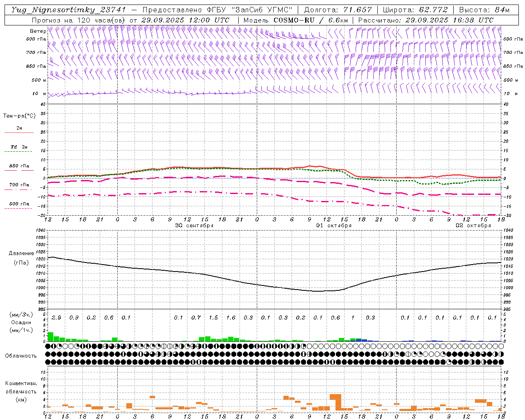Click the "Осадки" precipitation panel label
This screenshot has height=420, width=525.
[x=21, y=323]
